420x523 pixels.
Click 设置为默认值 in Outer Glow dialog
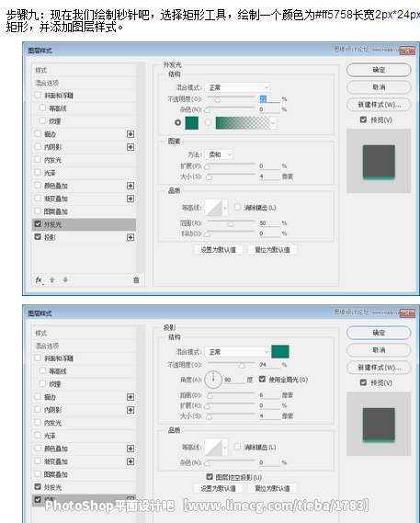(218, 249)
